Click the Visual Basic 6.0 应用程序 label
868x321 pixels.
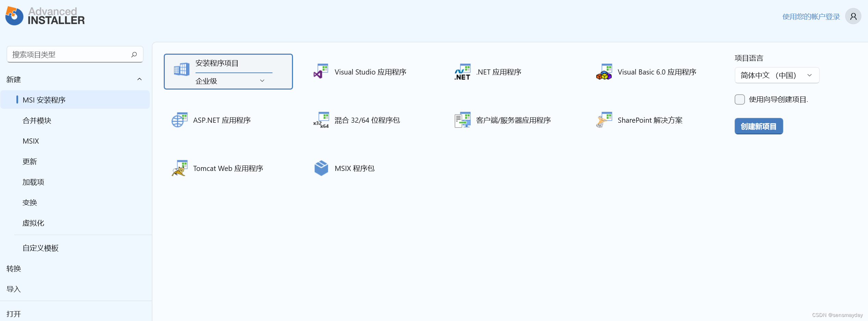point(657,72)
